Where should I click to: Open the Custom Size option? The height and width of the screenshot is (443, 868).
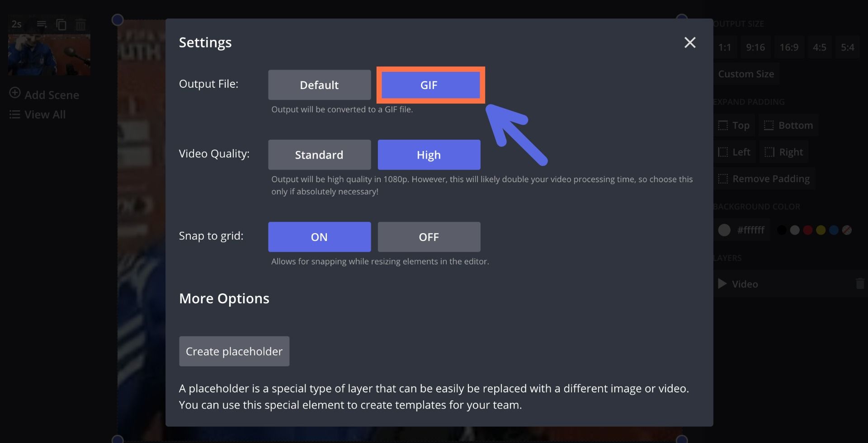point(746,74)
